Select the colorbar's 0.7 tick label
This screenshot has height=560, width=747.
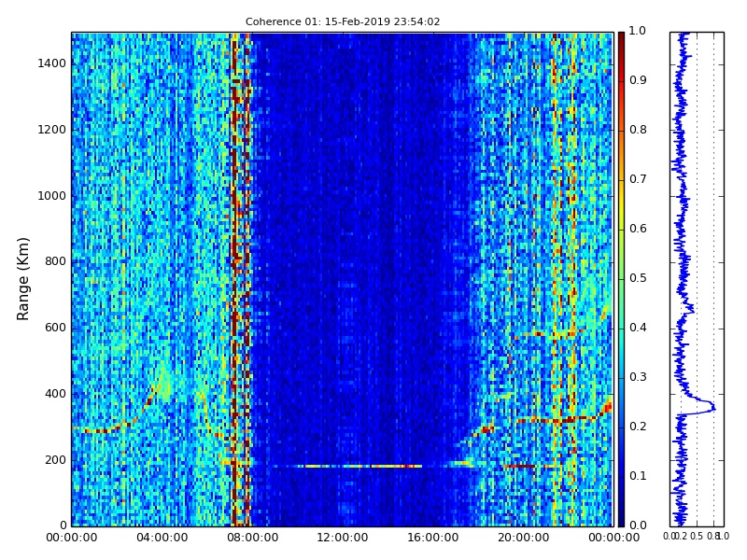tap(638, 179)
